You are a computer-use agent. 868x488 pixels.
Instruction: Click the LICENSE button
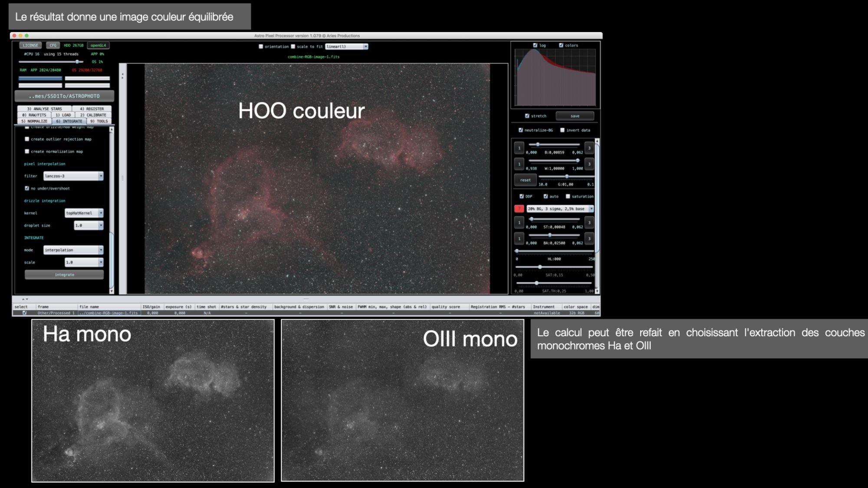[30, 45]
